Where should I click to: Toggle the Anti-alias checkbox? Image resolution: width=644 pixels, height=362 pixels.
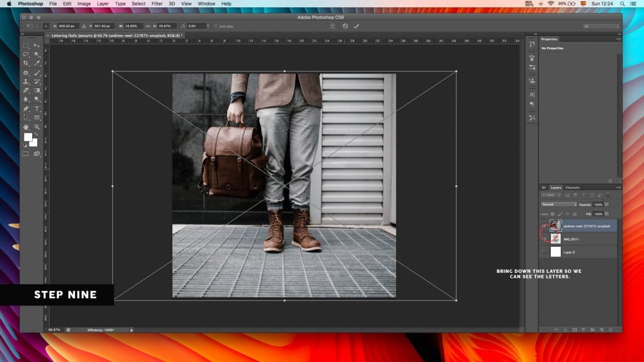(216, 27)
